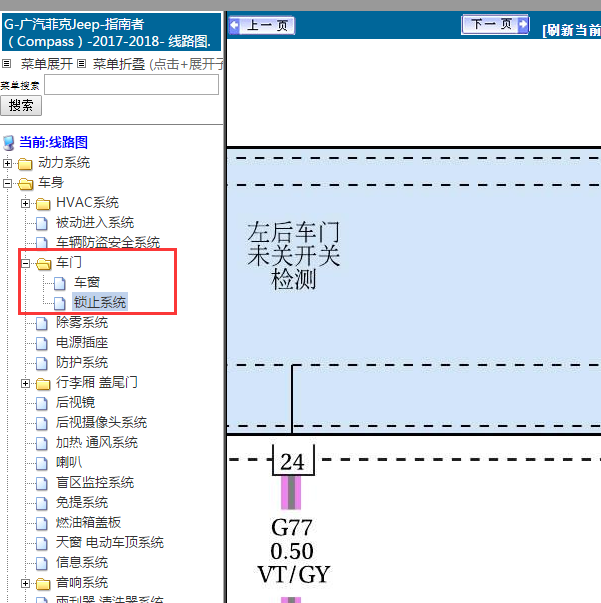This screenshot has height=603, width=601.
Task: Expand the 音响系统 tree node
Action: click(x=25, y=583)
